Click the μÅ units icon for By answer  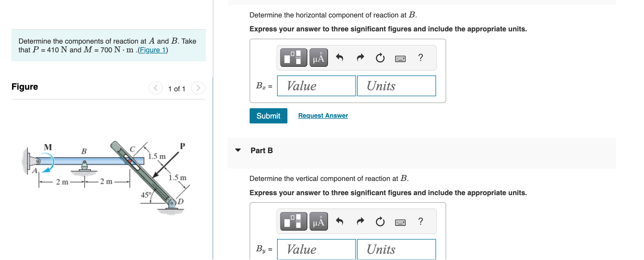[318, 221]
